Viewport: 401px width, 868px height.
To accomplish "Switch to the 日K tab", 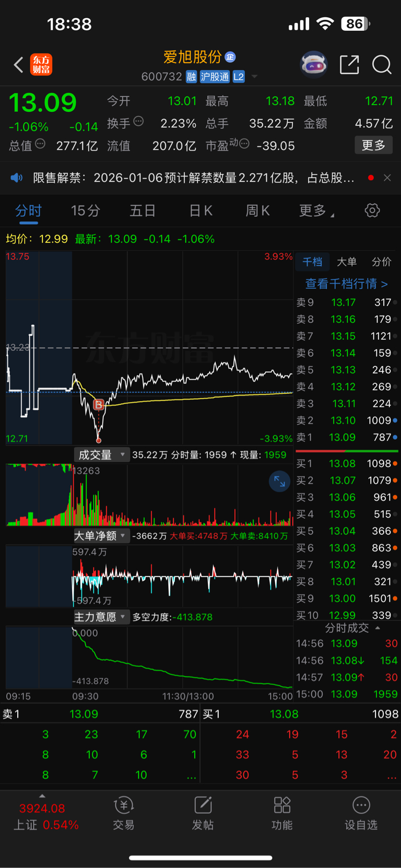I will point(201,210).
